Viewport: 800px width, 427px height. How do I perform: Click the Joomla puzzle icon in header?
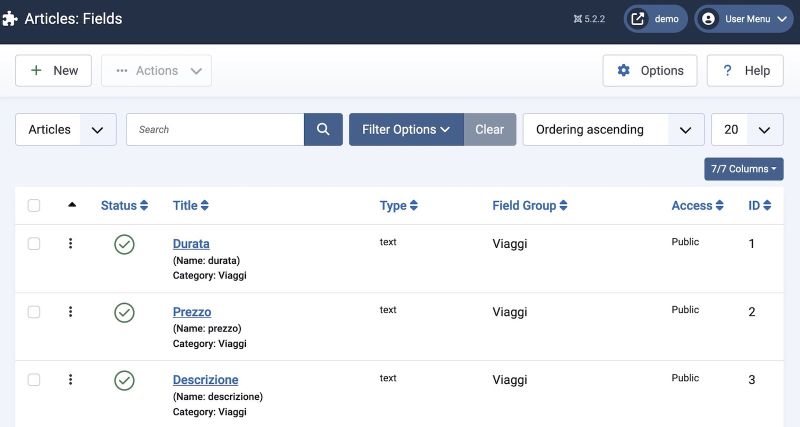(x=11, y=18)
